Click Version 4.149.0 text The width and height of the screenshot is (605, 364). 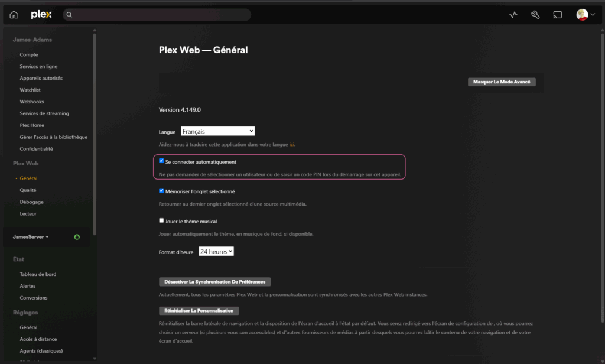coord(180,110)
